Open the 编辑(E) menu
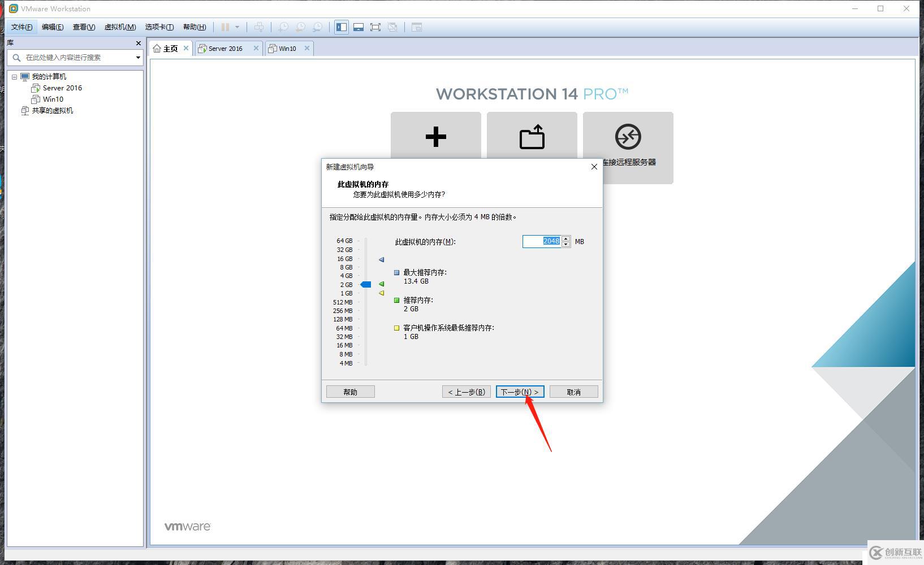This screenshot has height=565, width=924. tap(53, 27)
